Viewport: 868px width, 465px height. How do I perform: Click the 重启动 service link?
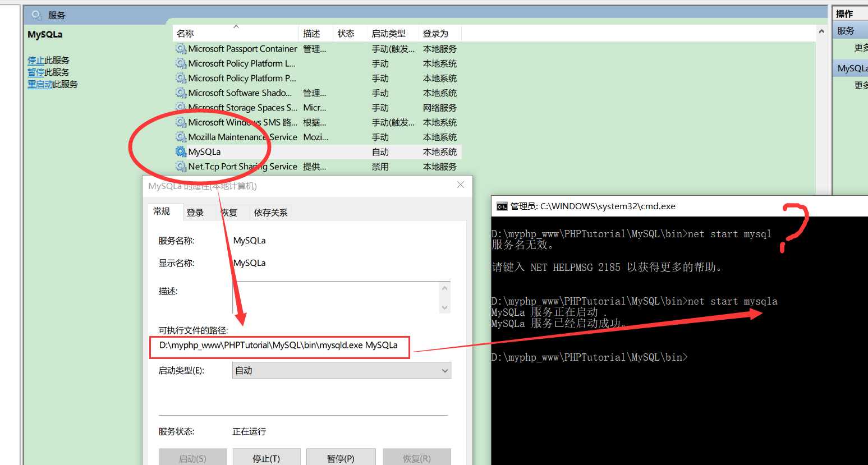(40, 84)
